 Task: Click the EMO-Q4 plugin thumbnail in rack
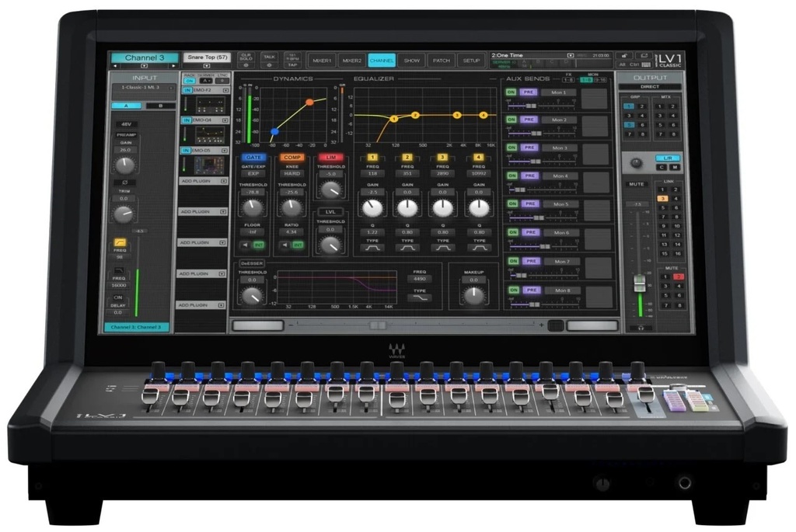point(210,135)
